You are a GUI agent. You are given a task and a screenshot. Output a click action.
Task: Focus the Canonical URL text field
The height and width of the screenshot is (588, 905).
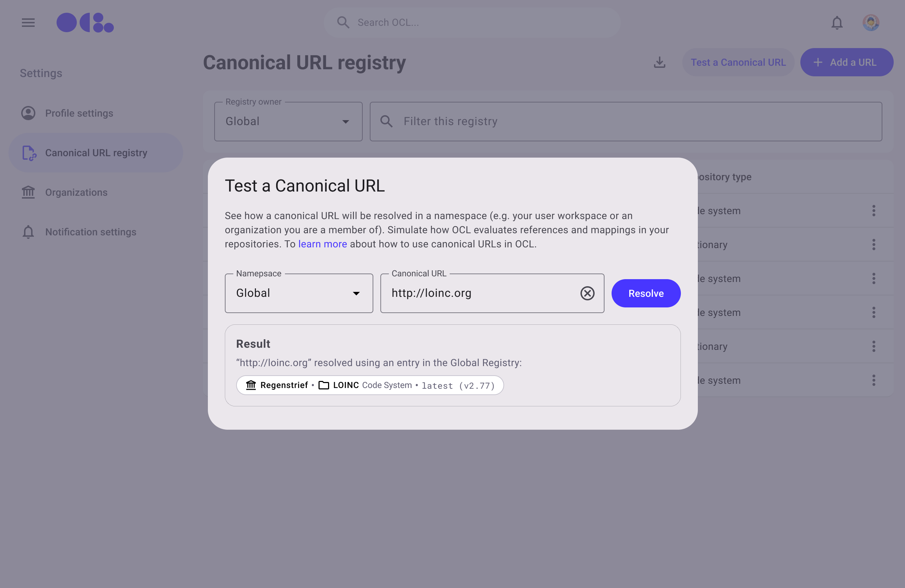pos(481,293)
